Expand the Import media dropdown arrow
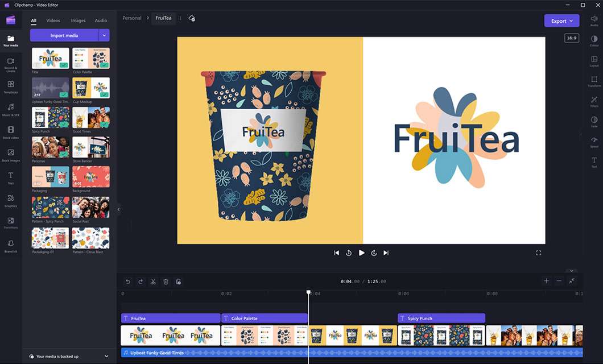Viewport: 603px width, 364px height. click(104, 35)
